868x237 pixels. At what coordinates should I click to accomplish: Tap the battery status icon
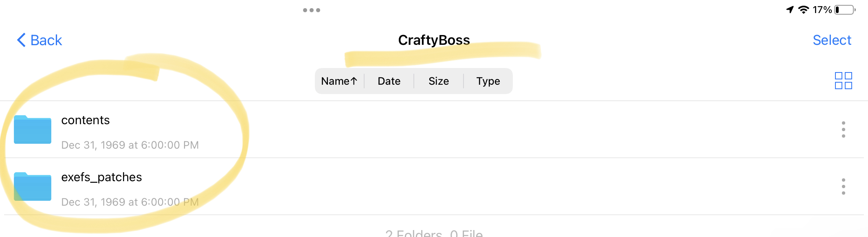(x=845, y=10)
